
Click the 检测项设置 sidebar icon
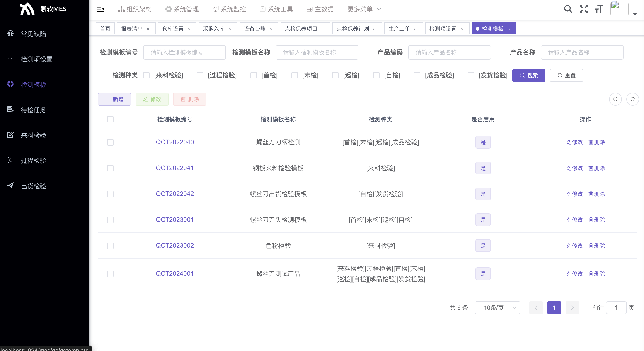tap(10, 59)
